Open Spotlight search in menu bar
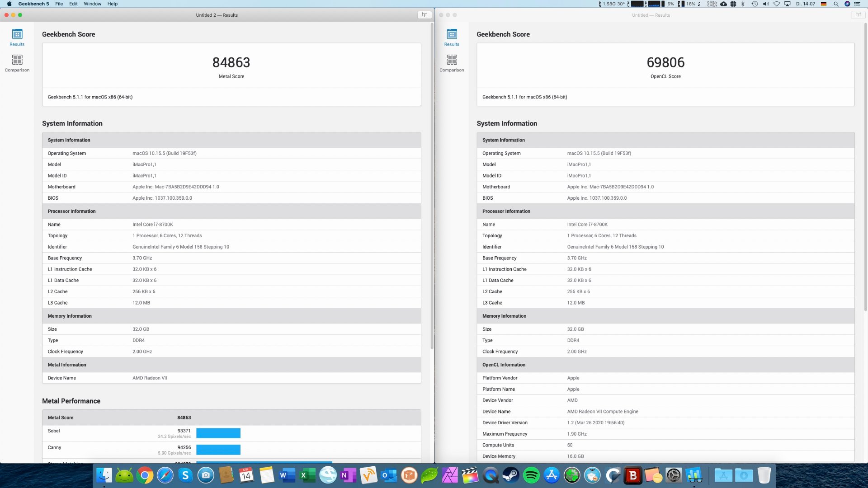 [836, 4]
